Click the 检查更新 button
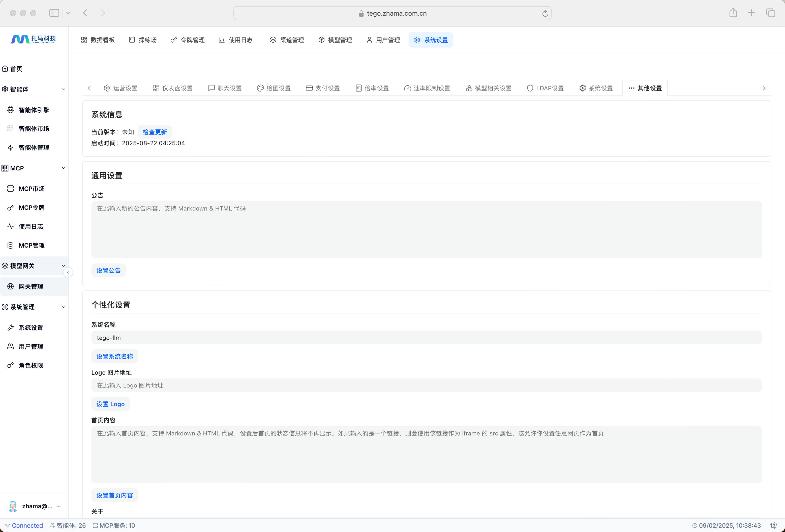Image resolution: width=785 pixels, height=532 pixels. click(x=155, y=132)
